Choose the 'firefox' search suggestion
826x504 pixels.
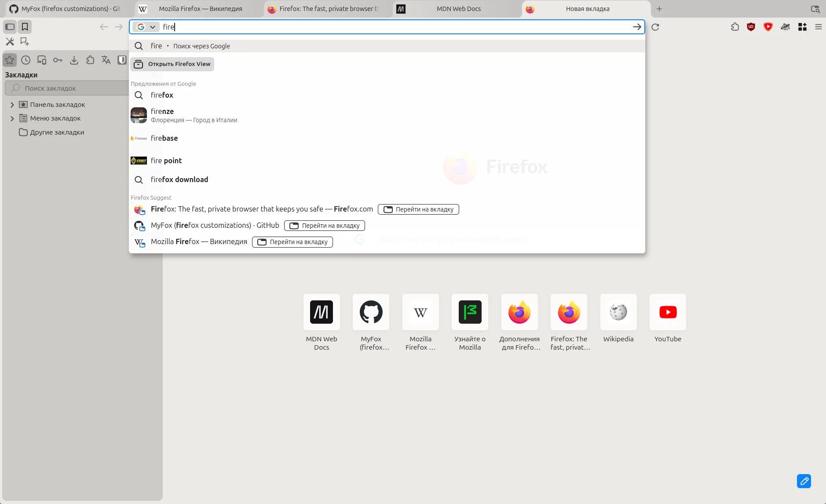click(387, 95)
